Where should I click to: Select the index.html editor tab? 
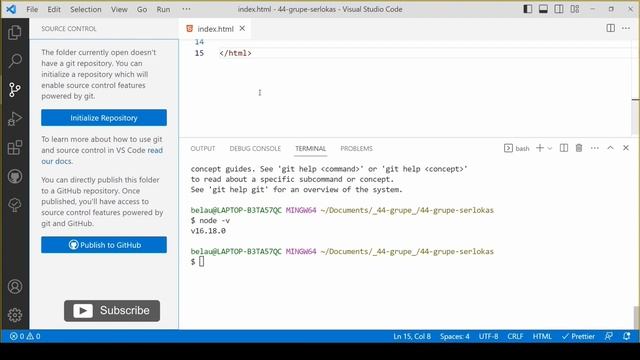[x=215, y=29]
